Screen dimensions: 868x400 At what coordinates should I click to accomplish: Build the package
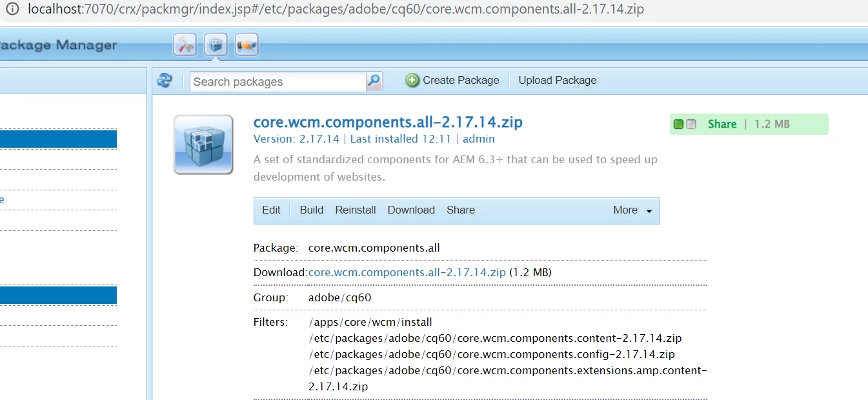pos(312,210)
